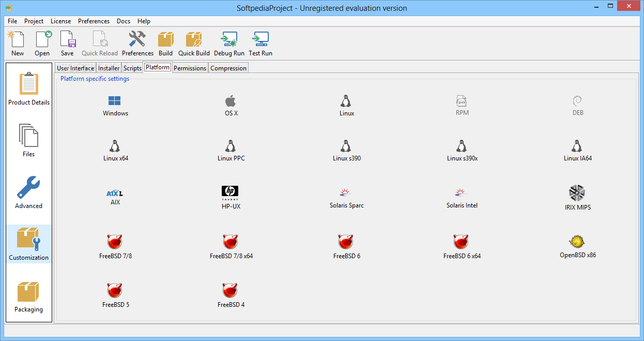Open the Docs menu
The height and width of the screenshot is (341, 644).
124,21
